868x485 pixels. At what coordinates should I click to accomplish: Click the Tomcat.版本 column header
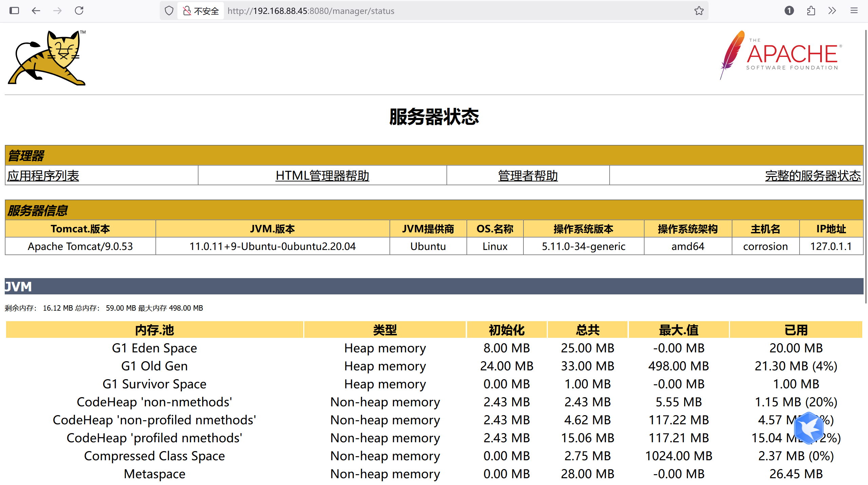[x=80, y=229]
